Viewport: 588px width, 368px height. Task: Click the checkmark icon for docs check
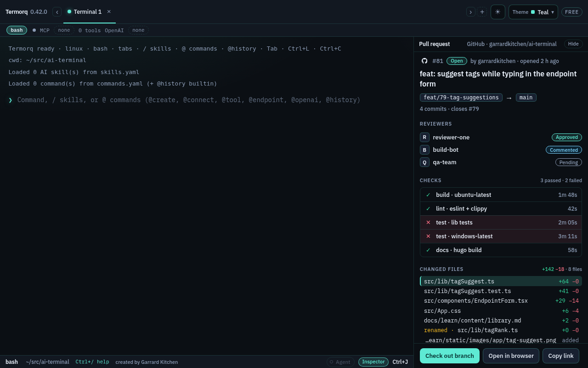pyautogui.click(x=428, y=250)
